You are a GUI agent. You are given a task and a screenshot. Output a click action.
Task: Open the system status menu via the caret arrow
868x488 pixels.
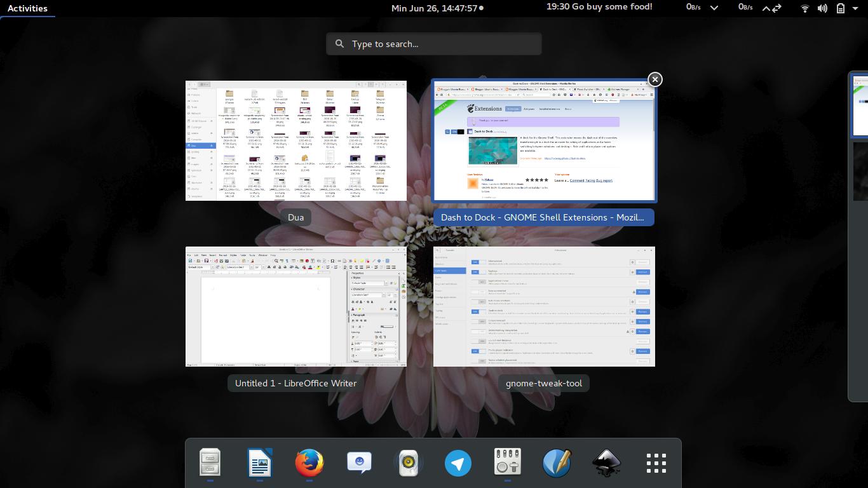click(855, 8)
